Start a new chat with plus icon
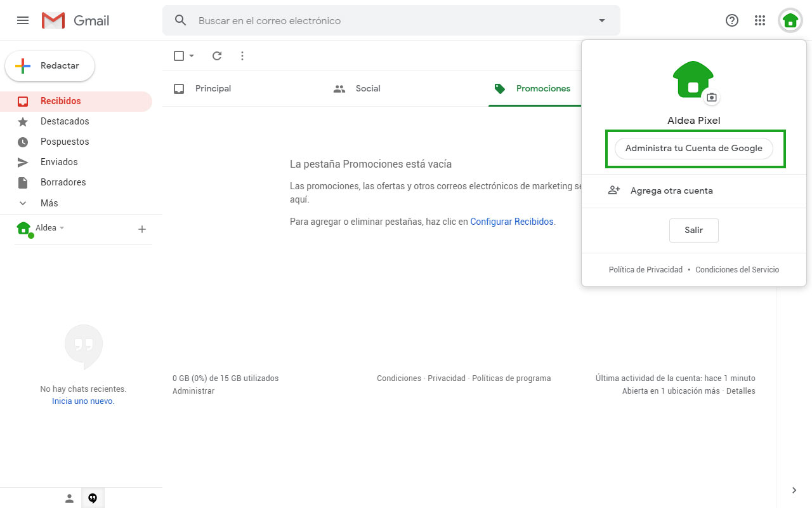This screenshot has height=508, width=812. click(x=142, y=229)
